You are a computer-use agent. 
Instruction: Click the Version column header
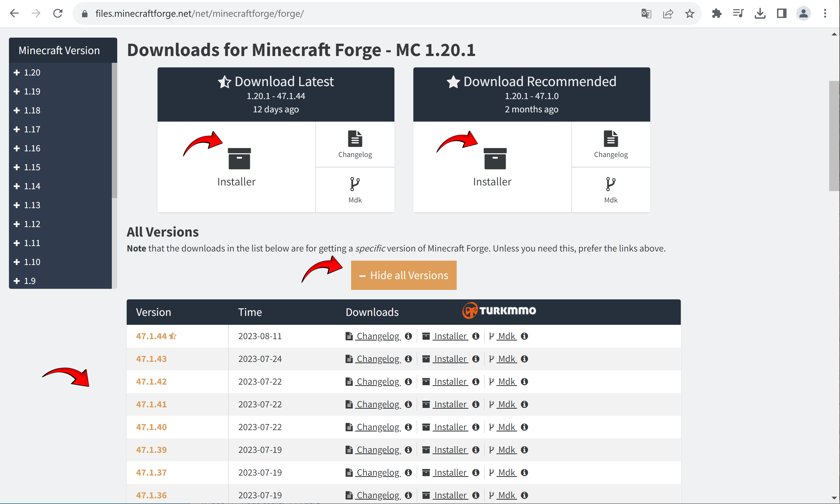(x=153, y=312)
